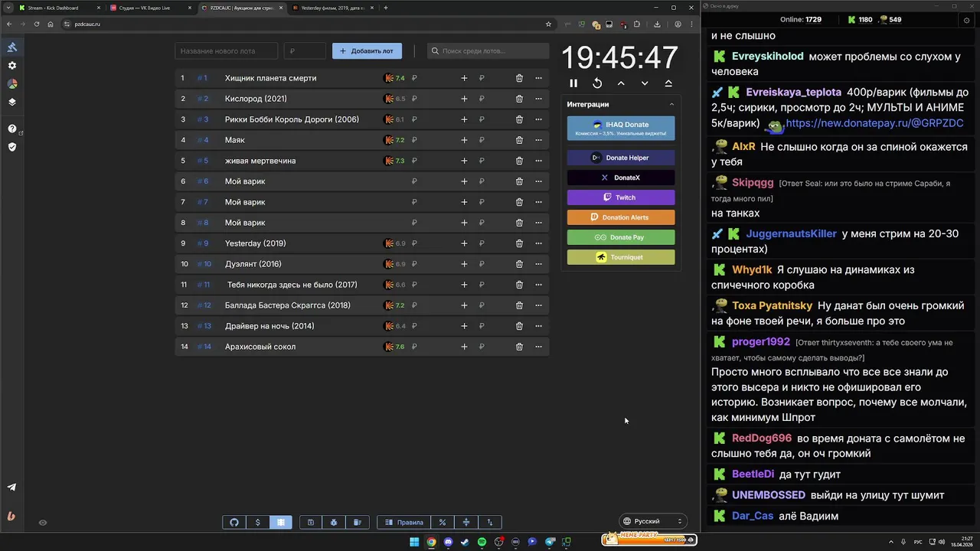Add amount to Хищник планета смерти lot

[x=464, y=78]
